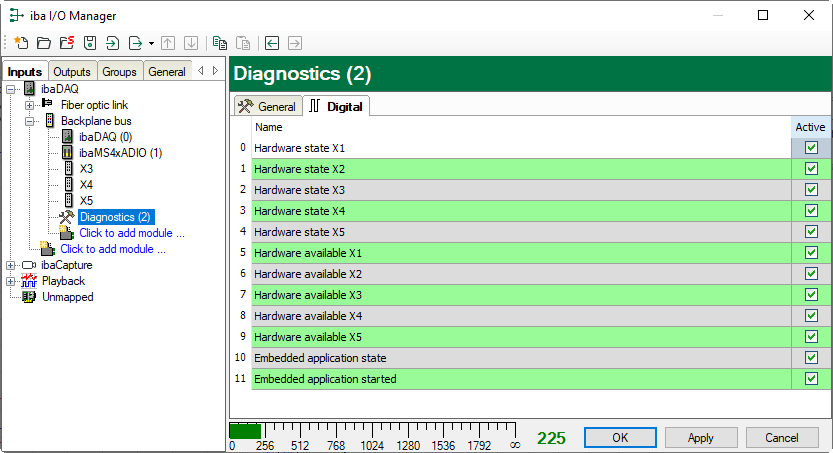Screen dimensions: 833x453
Task: Switch to the Inputs tab
Action: (25, 72)
